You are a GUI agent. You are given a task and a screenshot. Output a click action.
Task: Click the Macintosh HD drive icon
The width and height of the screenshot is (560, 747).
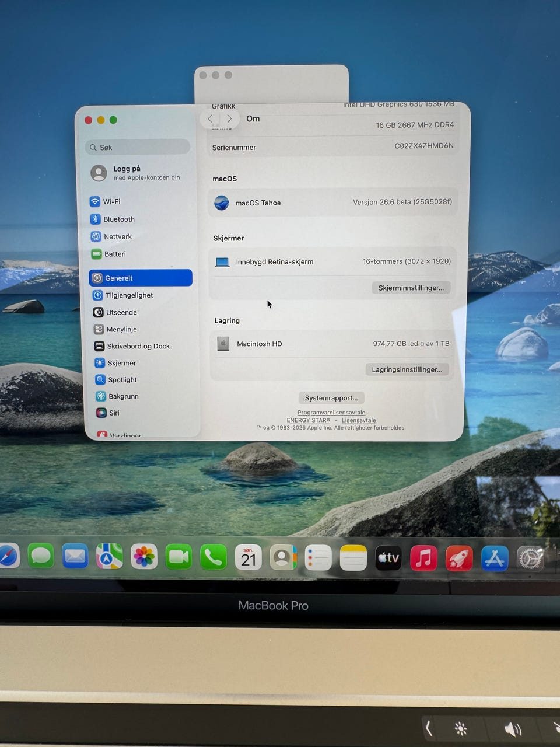click(x=223, y=344)
